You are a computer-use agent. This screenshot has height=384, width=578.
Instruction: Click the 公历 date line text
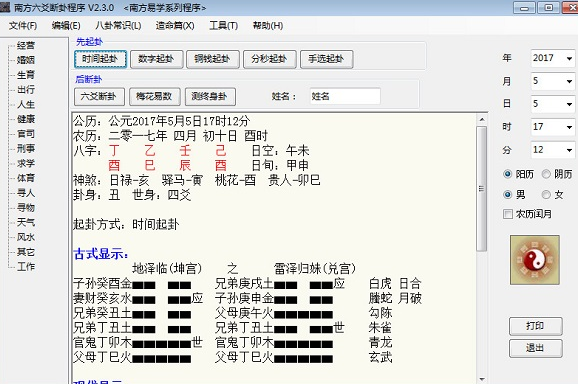coord(161,121)
